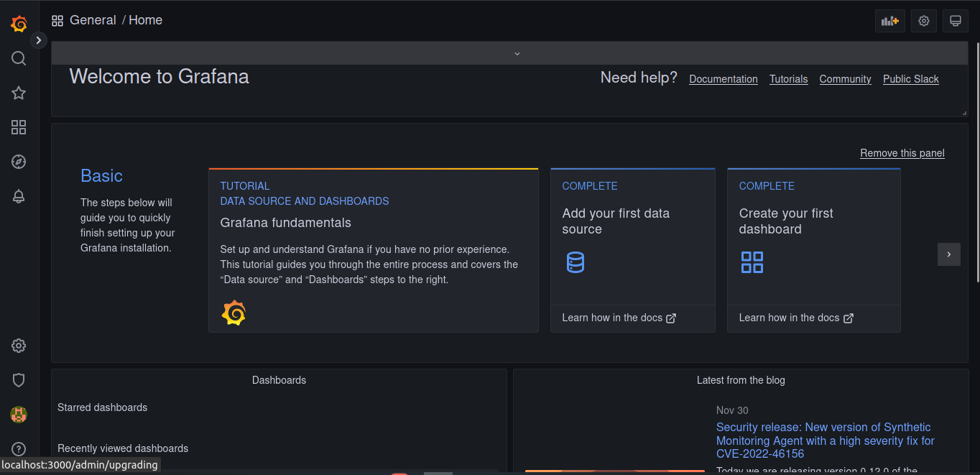The height and width of the screenshot is (475, 980).
Task: Open Learn how in the docs for dashboard
Action: pos(796,318)
